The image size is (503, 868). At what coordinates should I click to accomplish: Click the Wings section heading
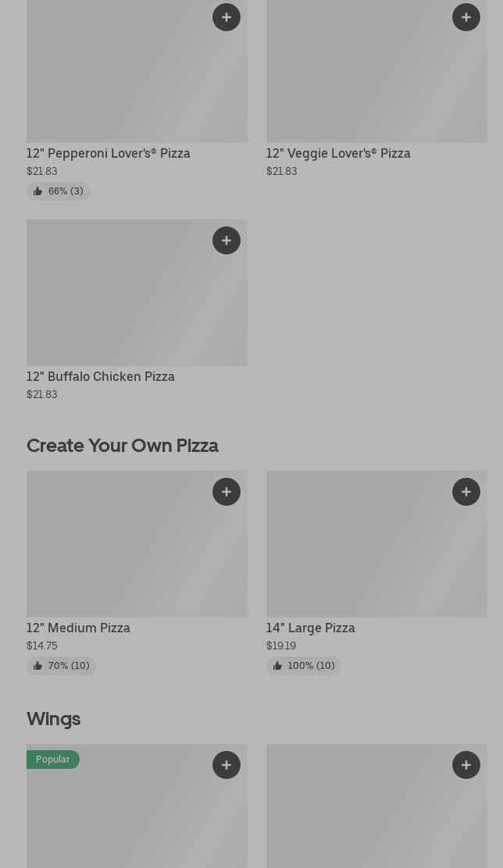[53, 719]
